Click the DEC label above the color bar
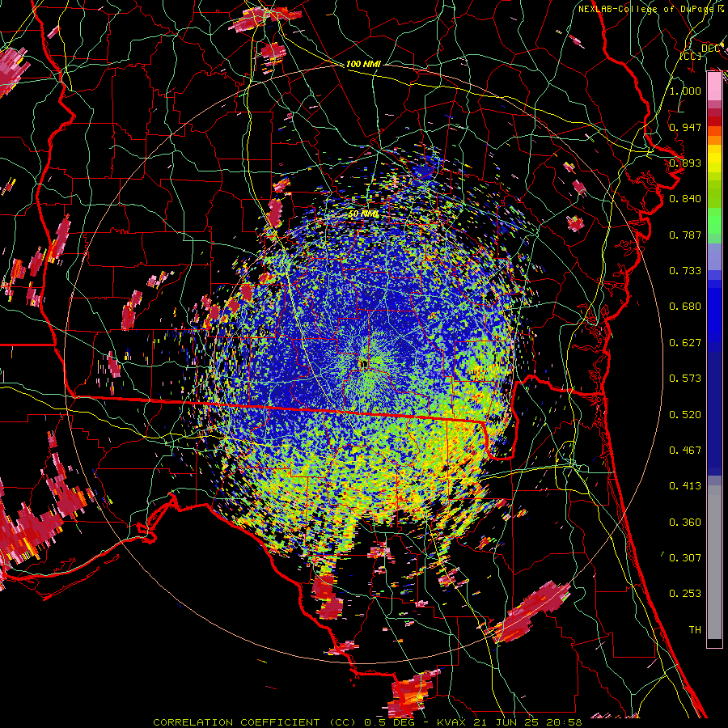This screenshot has height=728, width=728. point(710,49)
